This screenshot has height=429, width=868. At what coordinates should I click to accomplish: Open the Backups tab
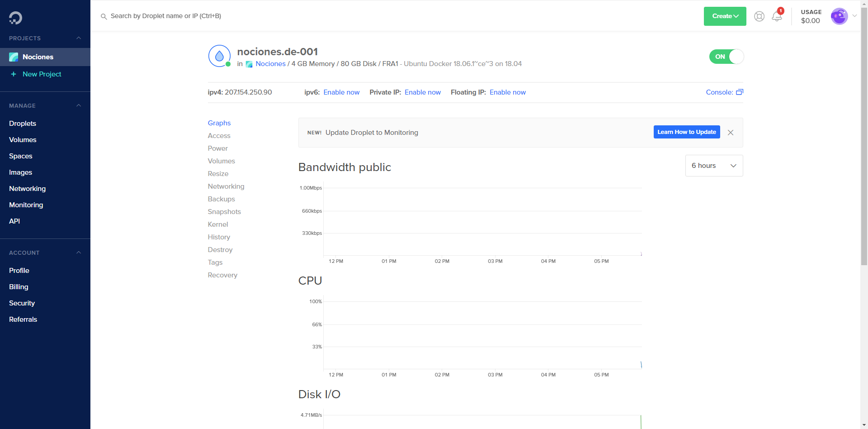click(x=221, y=199)
